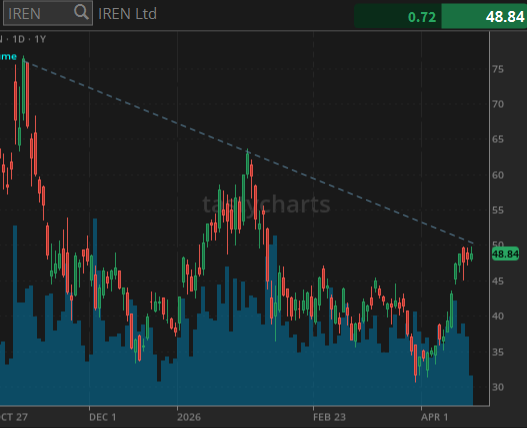Click the APR 1 date label
Viewport: 527px width, 428px height.
[435, 417]
